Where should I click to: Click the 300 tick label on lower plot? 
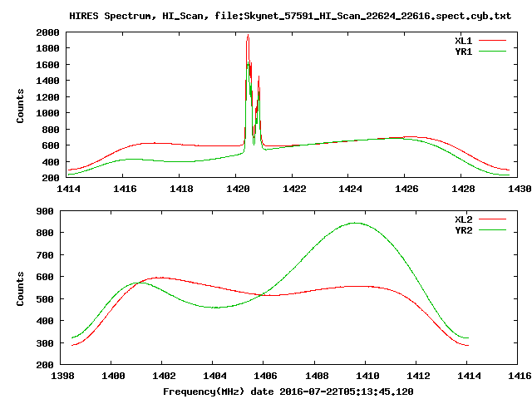click(x=45, y=343)
